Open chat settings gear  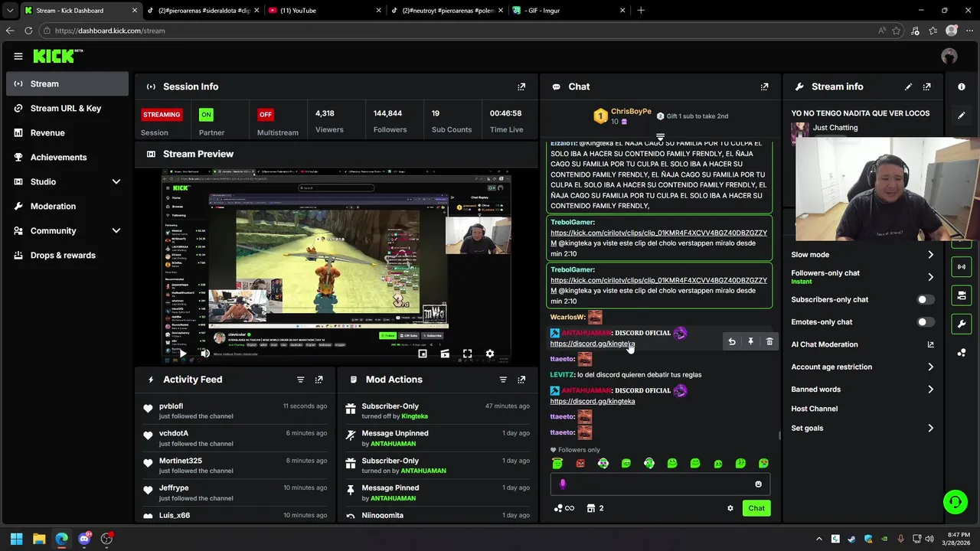pos(730,508)
